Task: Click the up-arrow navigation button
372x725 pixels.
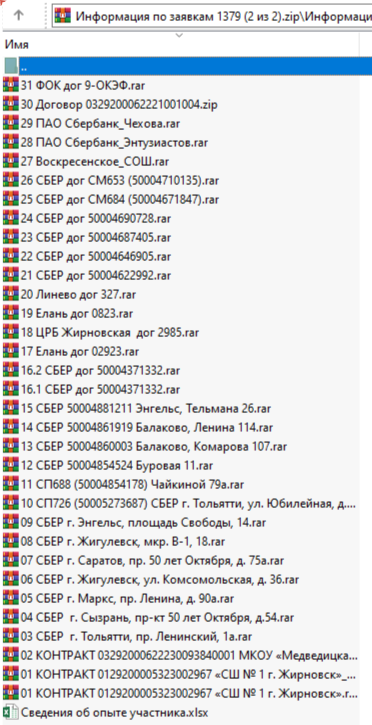Action: (18, 16)
